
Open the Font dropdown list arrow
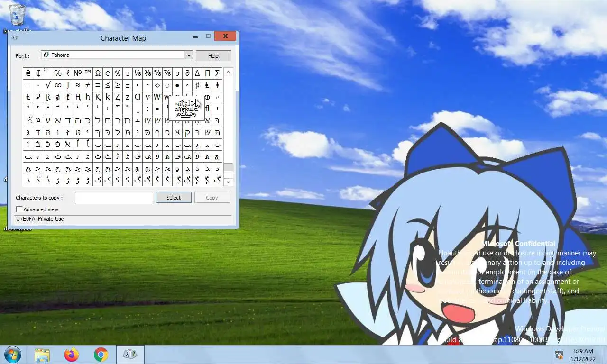click(x=189, y=55)
